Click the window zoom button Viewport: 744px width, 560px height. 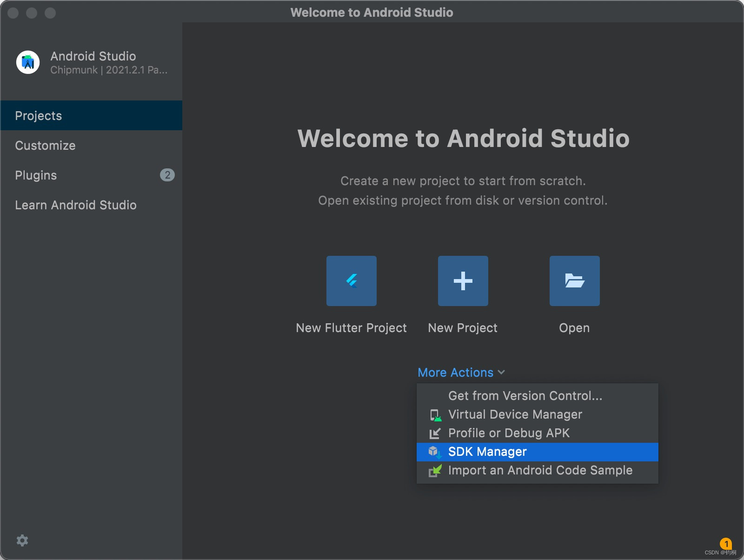pyautogui.click(x=50, y=13)
